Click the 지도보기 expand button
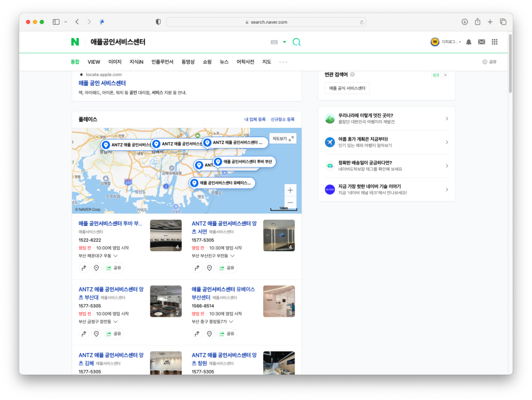The height and width of the screenshot is (400, 532). click(x=283, y=138)
